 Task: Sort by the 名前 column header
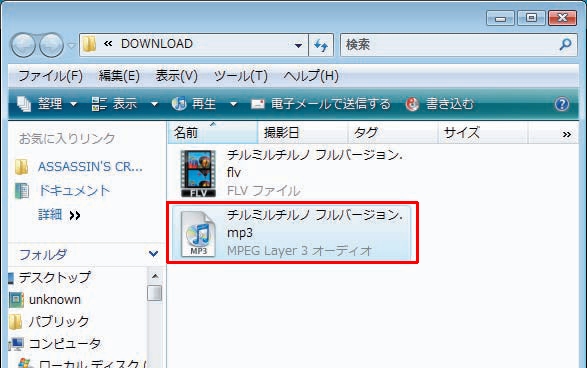point(212,133)
